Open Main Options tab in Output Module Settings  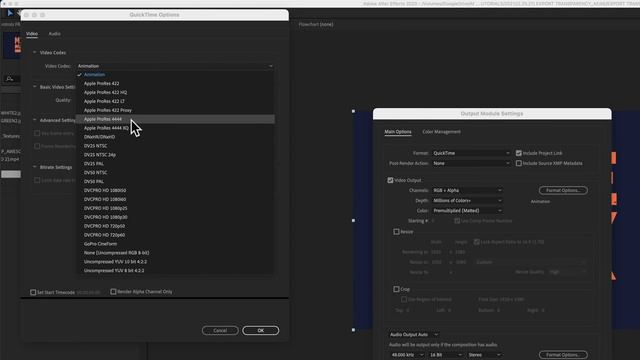click(398, 132)
